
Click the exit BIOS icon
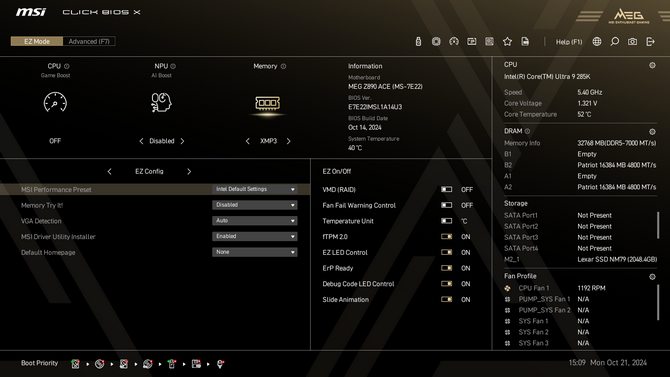pos(650,41)
